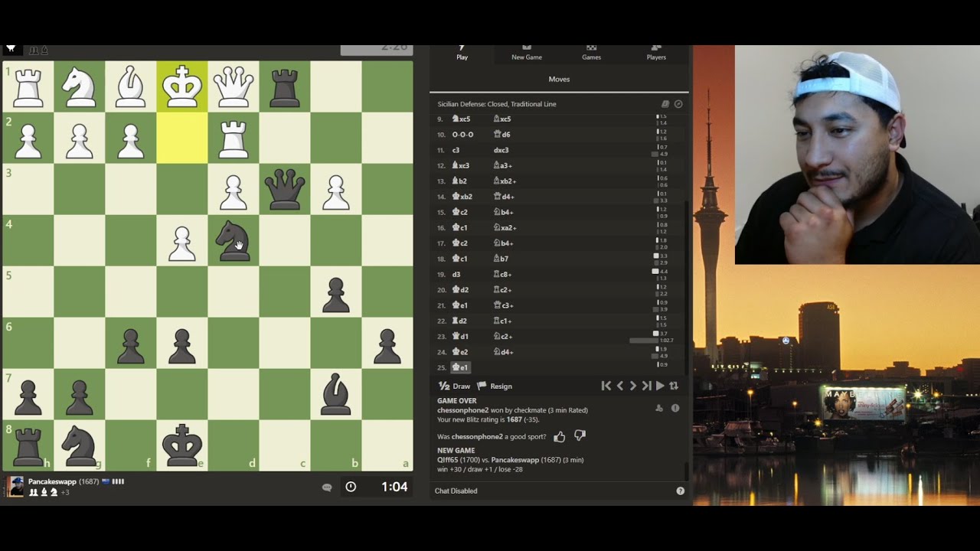This screenshot has height=551, width=980.
Task: Click the clock icon beside 1:04 timer
Action: (x=351, y=487)
